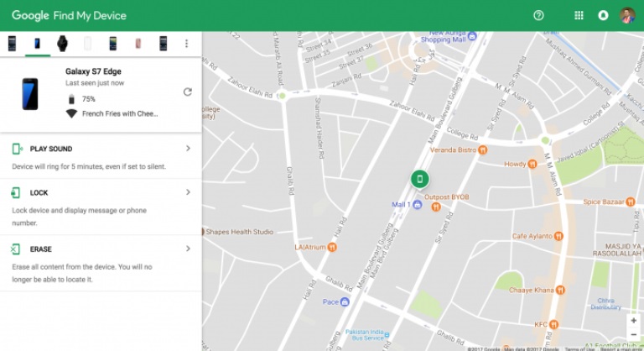
Task: Click the 'Last seen just now' text
Action: click(x=95, y=83)
